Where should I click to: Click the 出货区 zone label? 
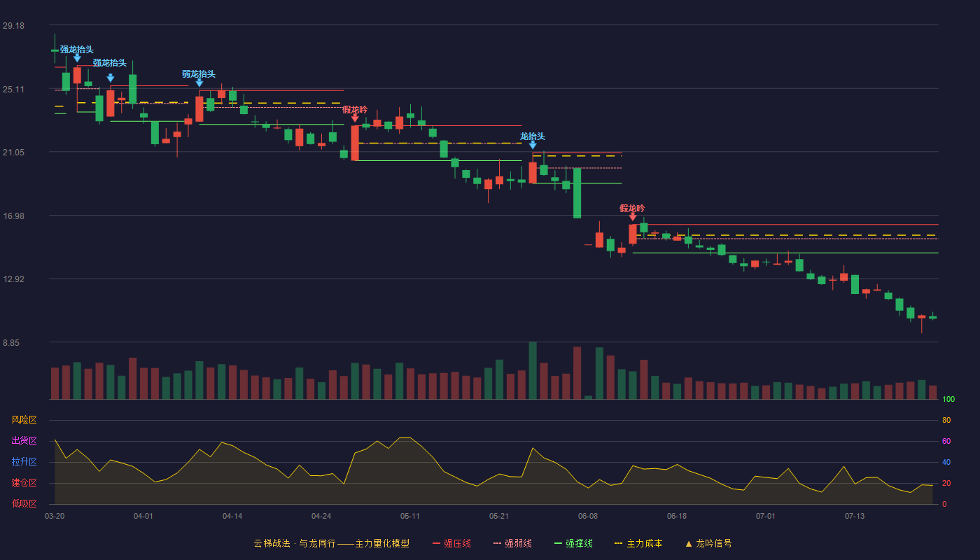click(24, 441)
